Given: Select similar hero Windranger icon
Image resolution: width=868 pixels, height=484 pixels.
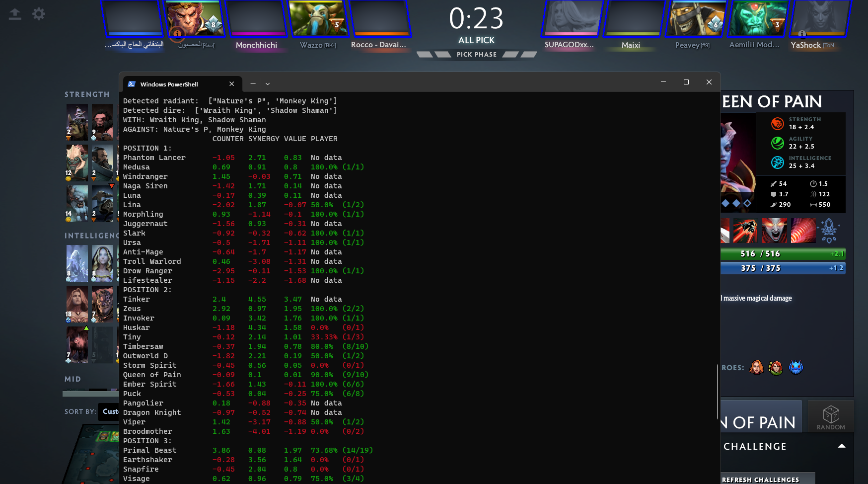Looking at the screenshot, I should point(775,367).
